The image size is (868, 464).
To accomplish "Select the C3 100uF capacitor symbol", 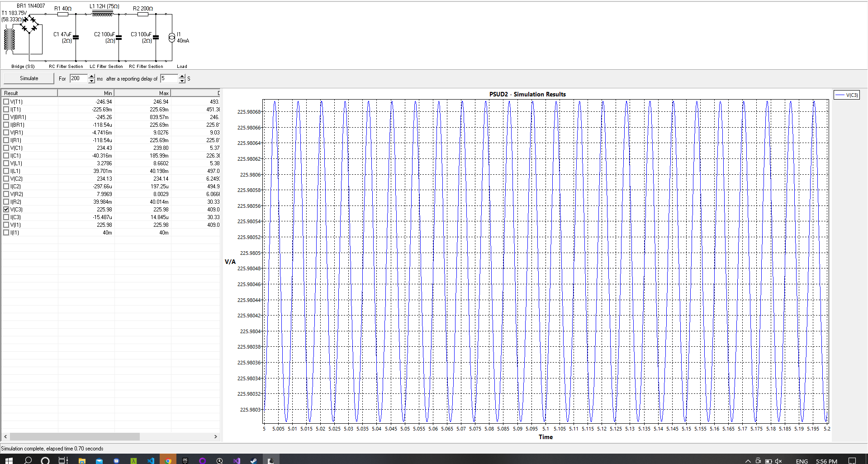I will coord(156,38).
